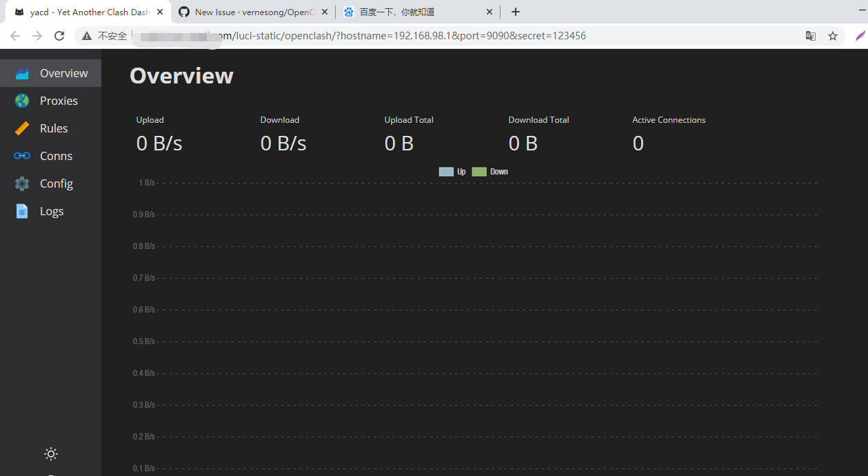The width and height of the screenshot is (868, 476).
Task: Open the Proxies page via its globe icon
Action: coord(23,100)
